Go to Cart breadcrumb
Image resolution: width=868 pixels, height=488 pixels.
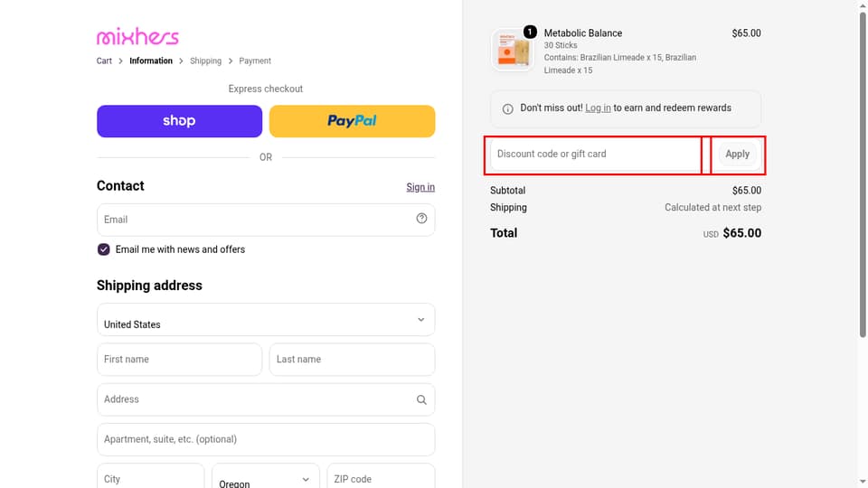104,61
